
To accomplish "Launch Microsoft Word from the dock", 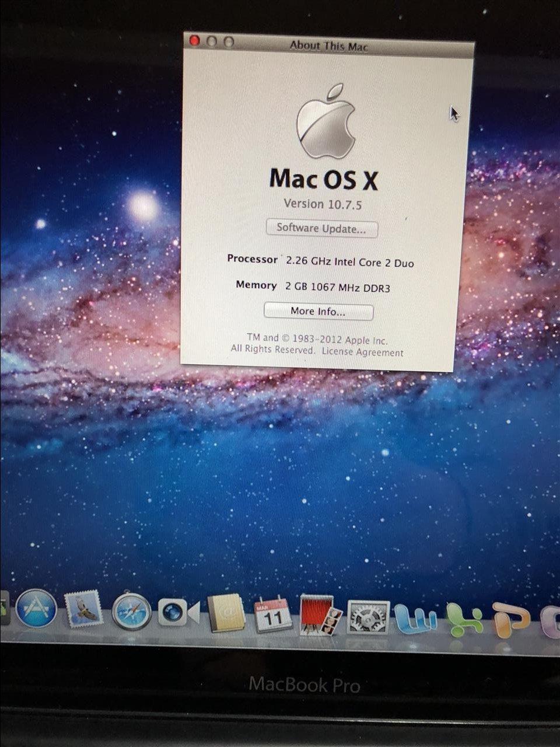I will [416, 619].
